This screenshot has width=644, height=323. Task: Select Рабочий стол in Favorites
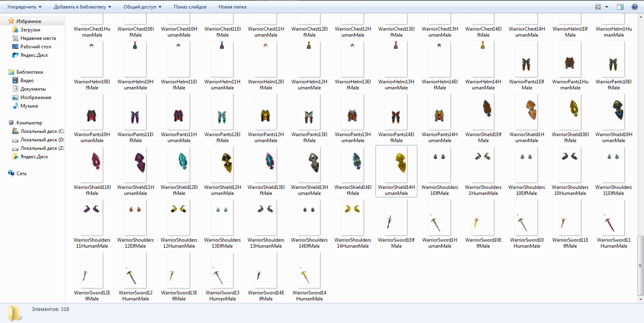35,47
